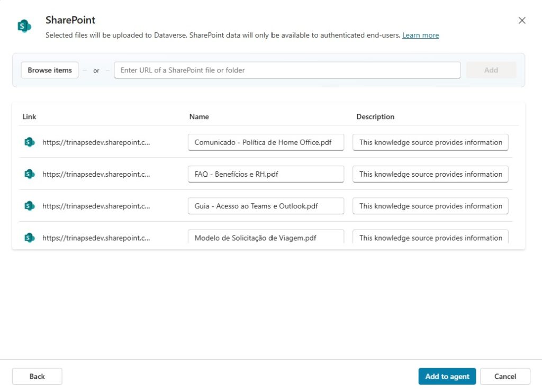The height and width of the screenshot is (392, 542).
Task: Edit the name field for Modelo de Solicitação de Viagem.pdf
Action: (266, 238)
